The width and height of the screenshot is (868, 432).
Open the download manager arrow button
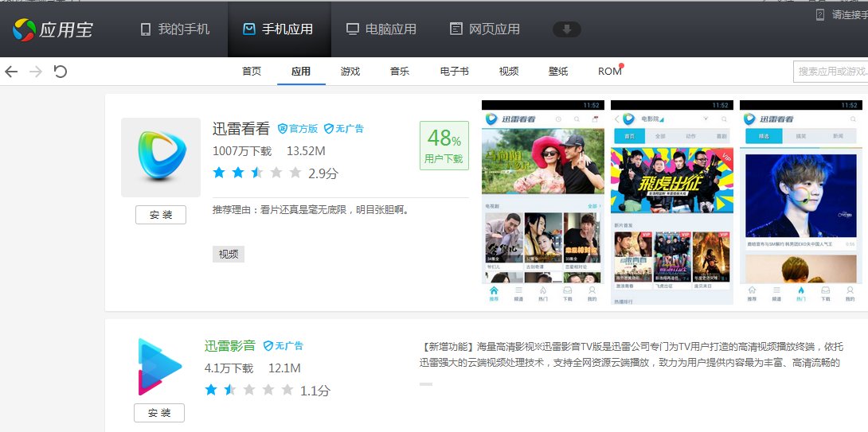[x=567, y=29]
